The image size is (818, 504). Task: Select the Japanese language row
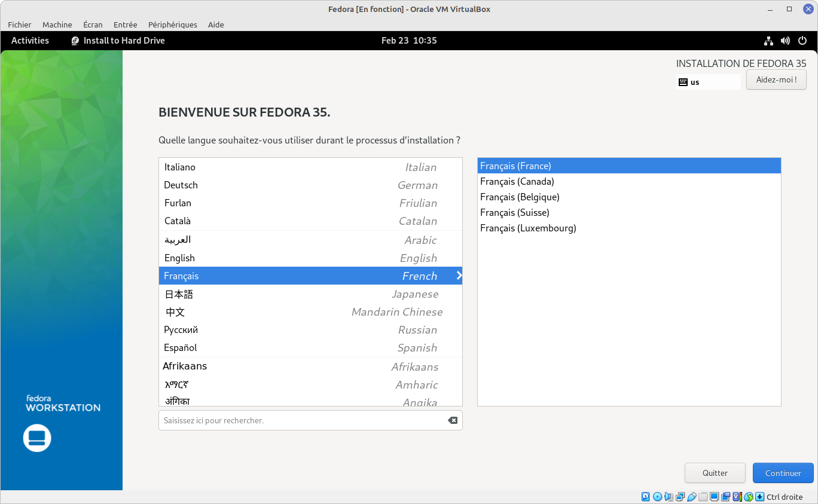point(310,294)
